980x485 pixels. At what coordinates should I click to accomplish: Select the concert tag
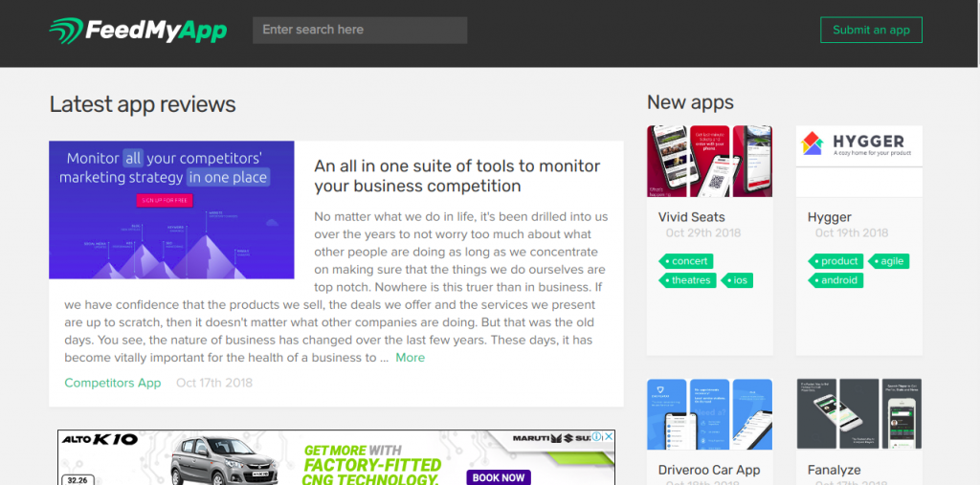[x=686, y=260]
